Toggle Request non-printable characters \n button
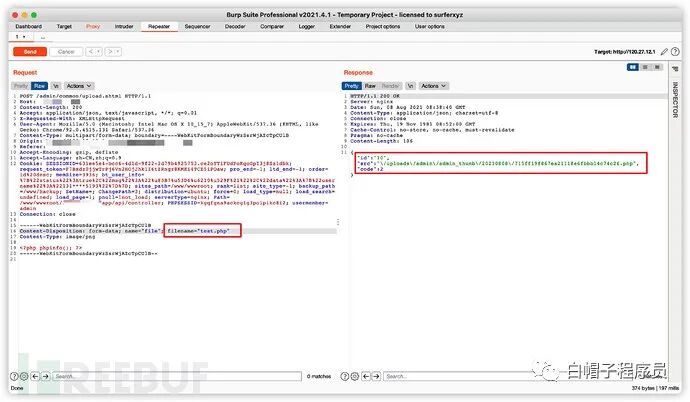690x402 pixels. tap(56, 86)
